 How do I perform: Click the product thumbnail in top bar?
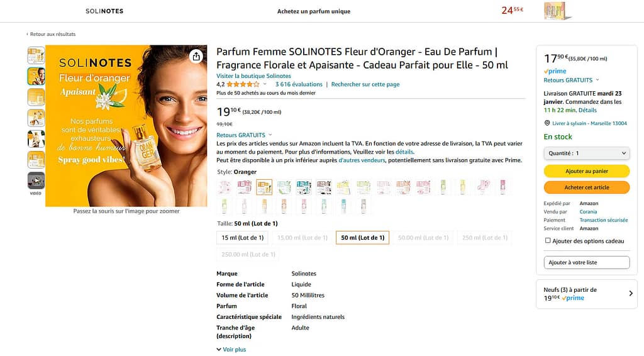click(x=557, y=11)
